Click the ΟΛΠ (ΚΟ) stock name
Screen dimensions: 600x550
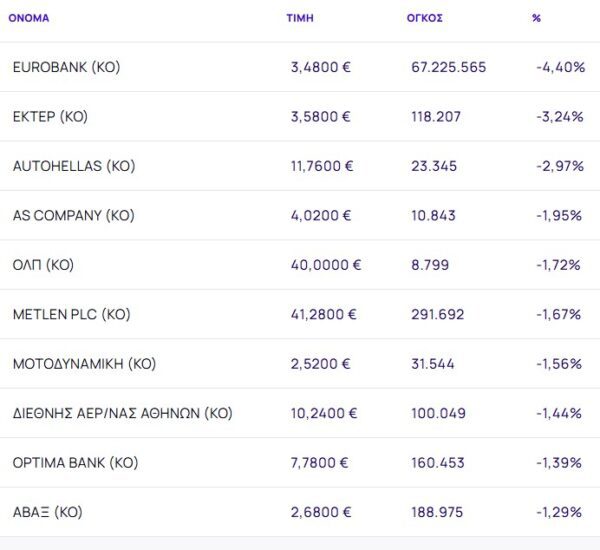click(43, 265)
